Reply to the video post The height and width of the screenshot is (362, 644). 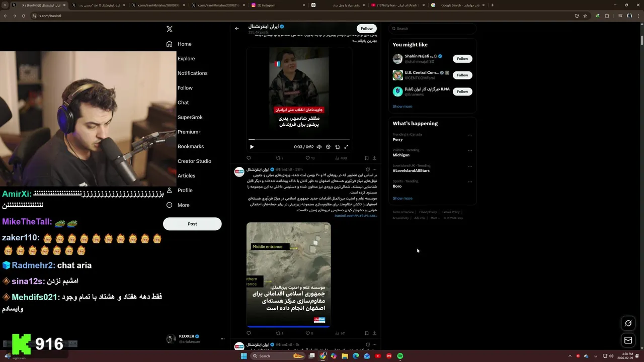249,158
